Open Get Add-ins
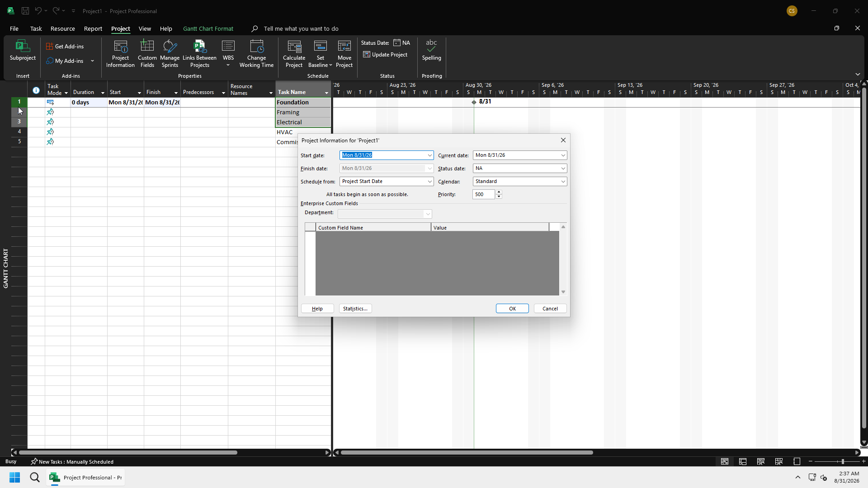868x488 pixels. [x=65, y=47]
